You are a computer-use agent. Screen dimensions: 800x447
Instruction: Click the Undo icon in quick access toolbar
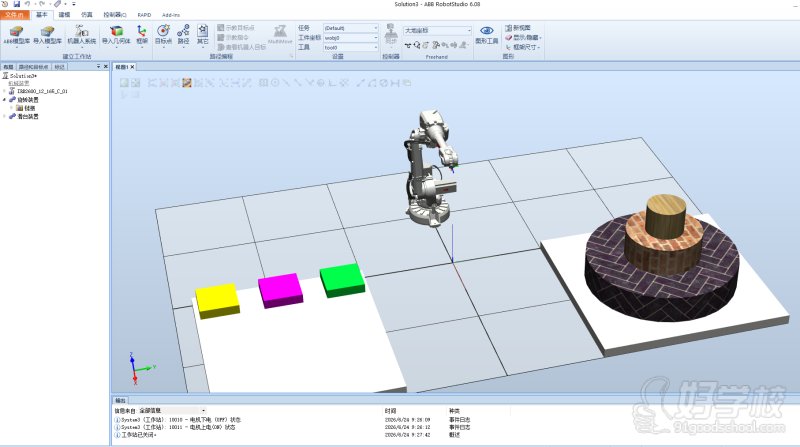28,4
